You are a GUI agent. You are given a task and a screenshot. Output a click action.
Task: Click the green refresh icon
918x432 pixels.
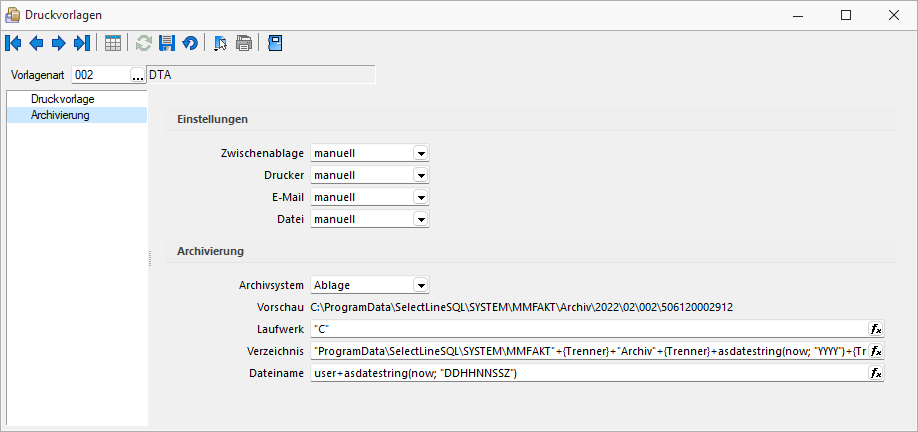coord(143,43)
